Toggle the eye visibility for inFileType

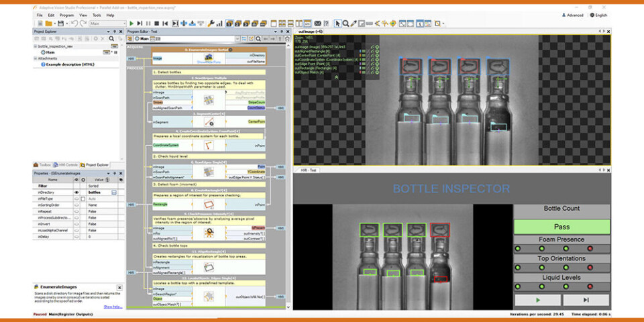76,199
